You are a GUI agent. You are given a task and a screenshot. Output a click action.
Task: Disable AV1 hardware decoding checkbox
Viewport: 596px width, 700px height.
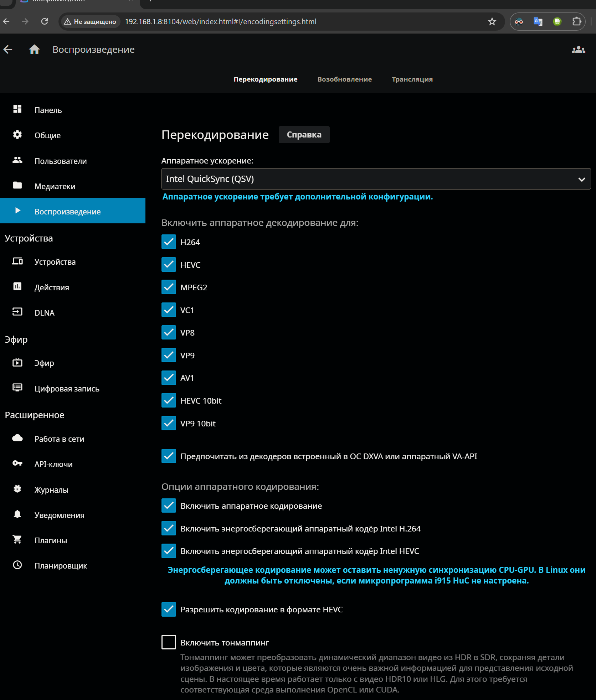coord(169,378)
